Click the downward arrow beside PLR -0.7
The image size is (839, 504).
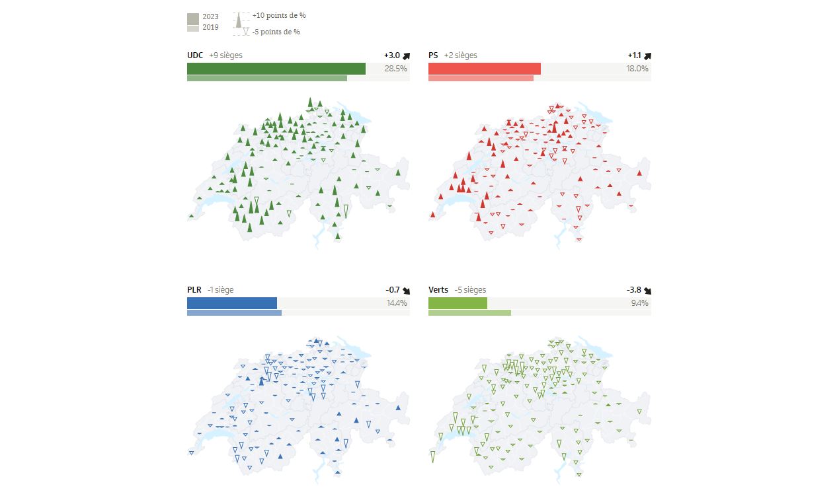406,291
